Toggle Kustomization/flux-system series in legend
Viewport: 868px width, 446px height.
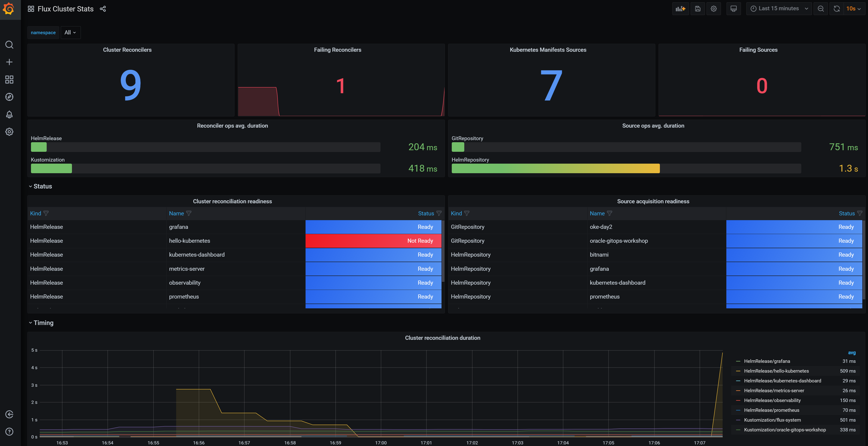click(772, 420)
